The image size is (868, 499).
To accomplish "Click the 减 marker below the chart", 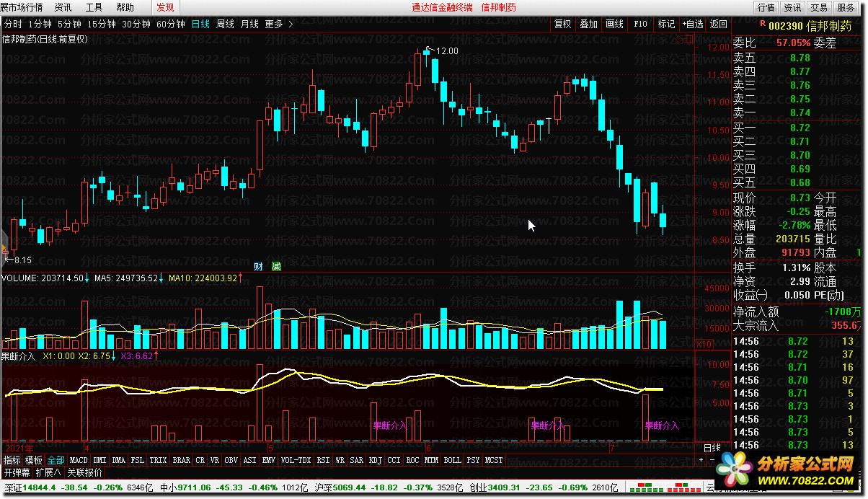I will click(x=276, y=267).
